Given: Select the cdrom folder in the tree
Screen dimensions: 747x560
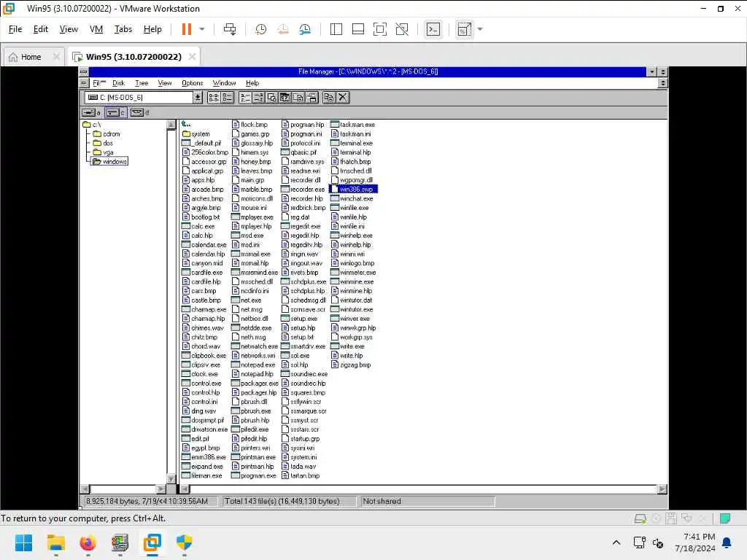Looking at the screenshot, I should tap(107, 134).
